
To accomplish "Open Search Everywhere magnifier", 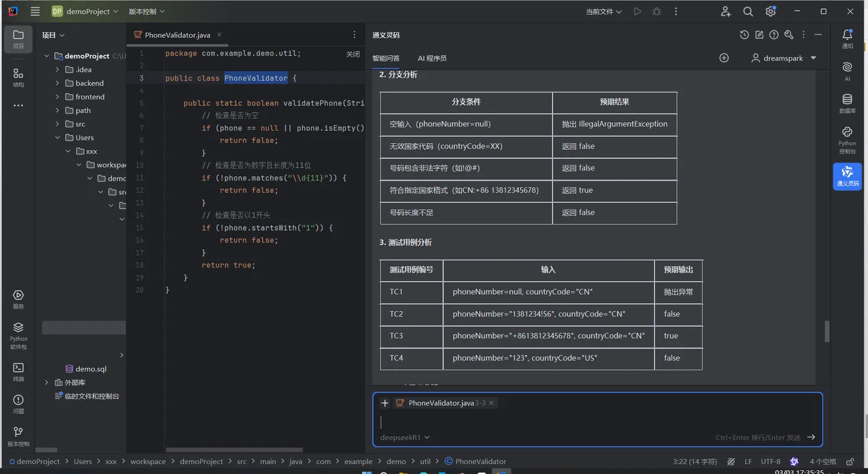I will (748, 11).
